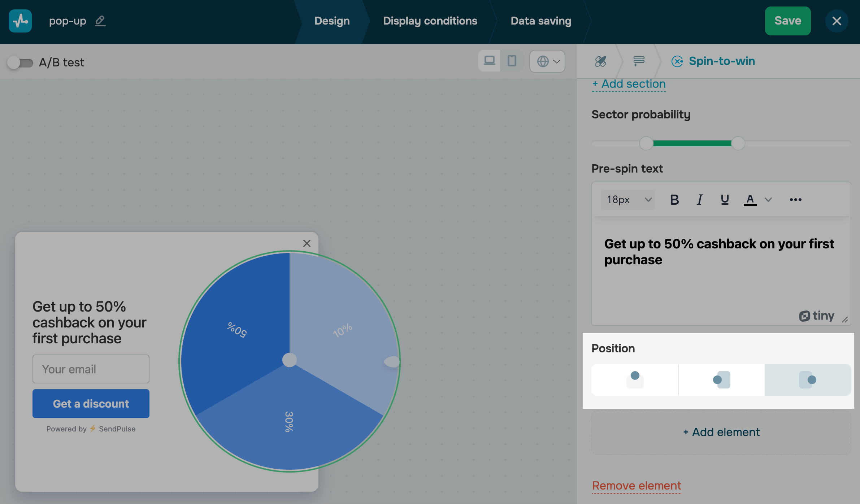Select the right wheel position option

pos(808,380)
